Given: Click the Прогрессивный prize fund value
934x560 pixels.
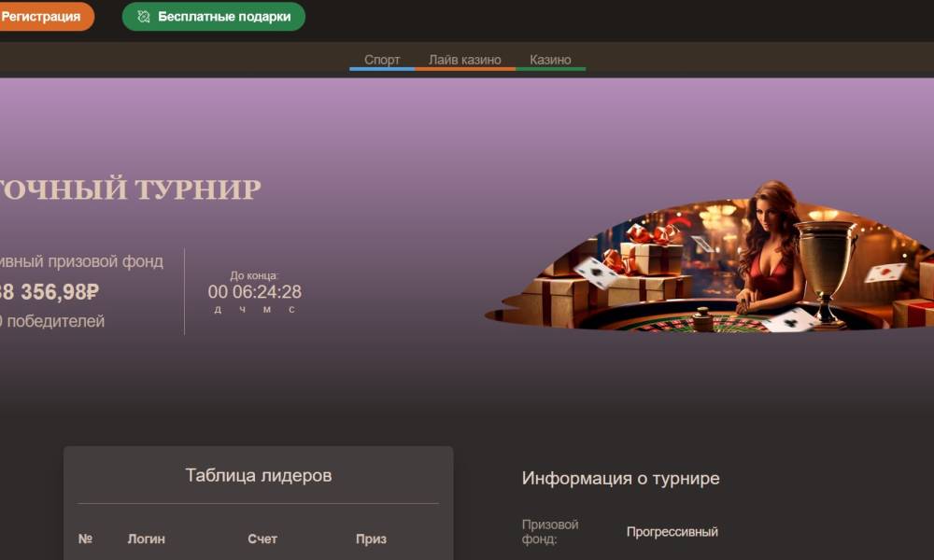Looking at the screenshot, I should point(672,532).
